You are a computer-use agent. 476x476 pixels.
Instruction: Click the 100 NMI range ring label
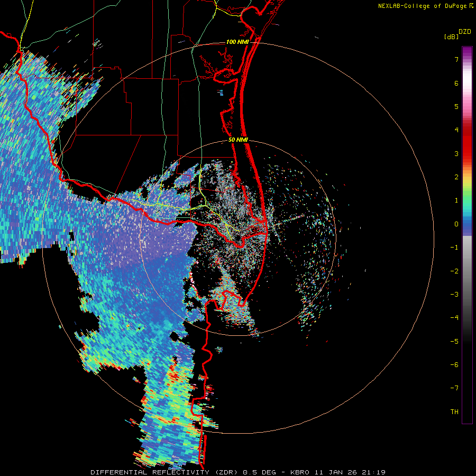[x=237, y=42]
